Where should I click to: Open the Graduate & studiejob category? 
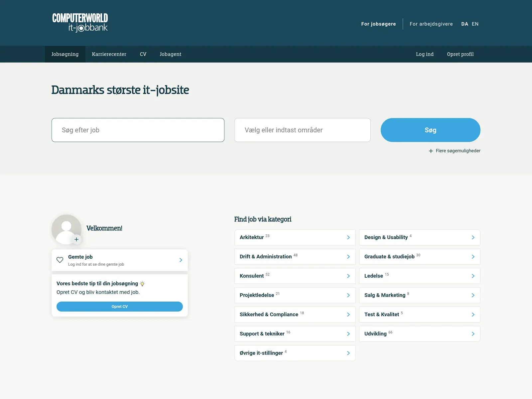click(420, 257)
